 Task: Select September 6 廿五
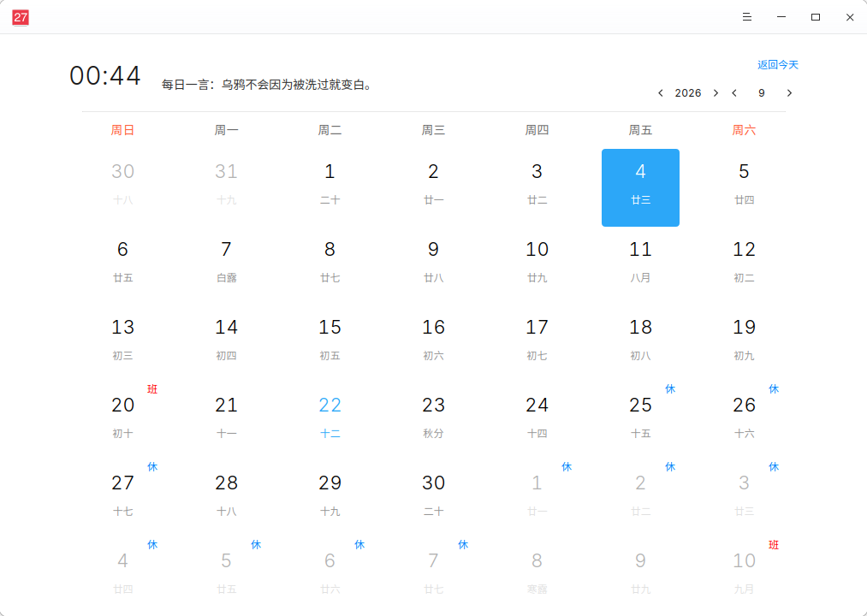[x=122, y=265]
